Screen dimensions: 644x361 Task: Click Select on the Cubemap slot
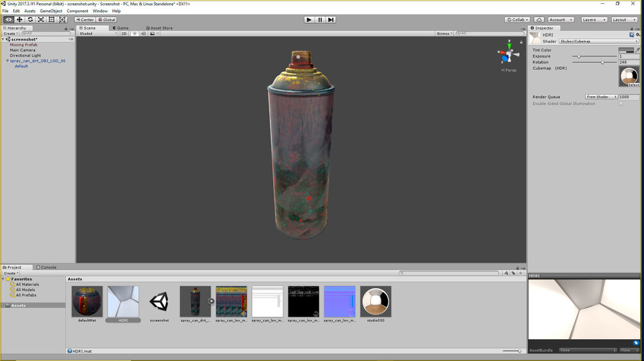(x=633, y=85)
